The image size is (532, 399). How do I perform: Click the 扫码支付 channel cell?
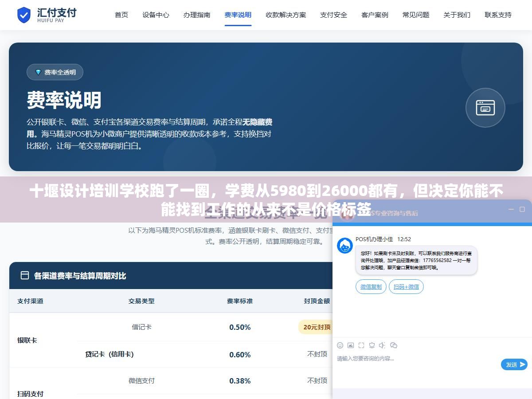click(31, 394)
